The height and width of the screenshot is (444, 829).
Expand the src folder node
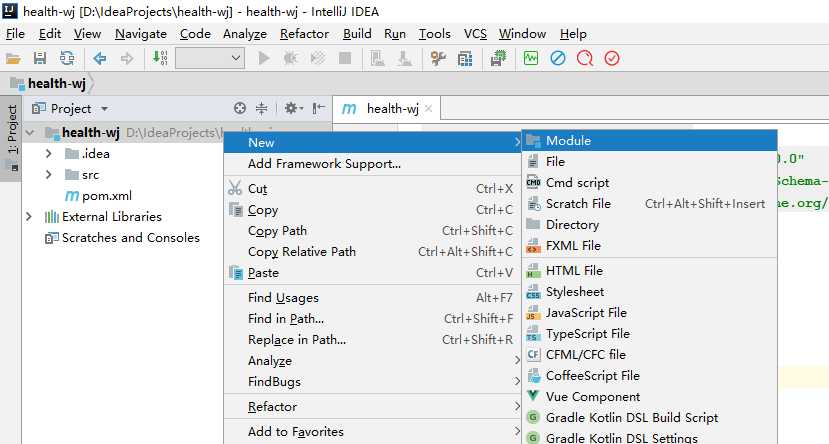click(x=49, y=175)
